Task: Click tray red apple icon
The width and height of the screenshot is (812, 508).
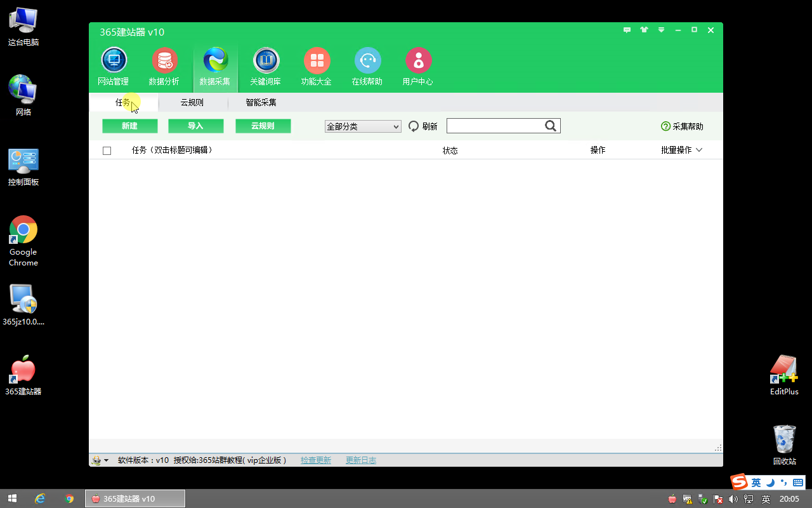Action: tap(672, 499)
